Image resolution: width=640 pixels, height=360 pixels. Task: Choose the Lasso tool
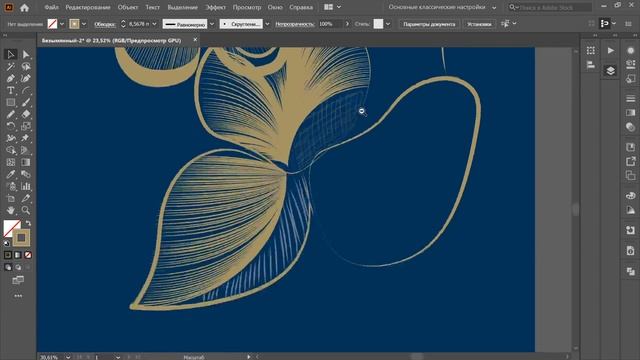(x=26, y=66)
